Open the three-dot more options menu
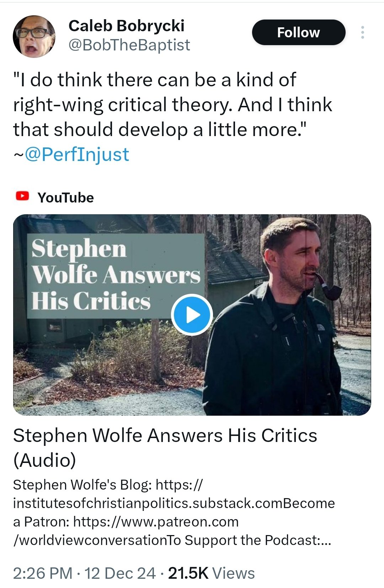 coord(362,32)
